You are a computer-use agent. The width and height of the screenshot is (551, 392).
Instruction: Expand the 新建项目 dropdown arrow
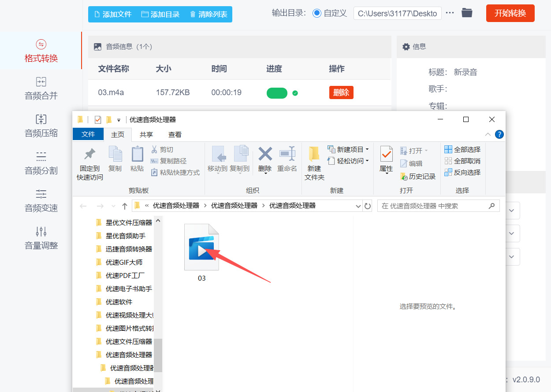tap(367, 149)
